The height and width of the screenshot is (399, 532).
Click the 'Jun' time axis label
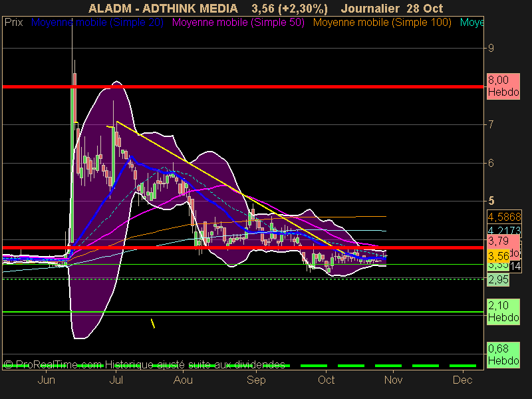46,380
